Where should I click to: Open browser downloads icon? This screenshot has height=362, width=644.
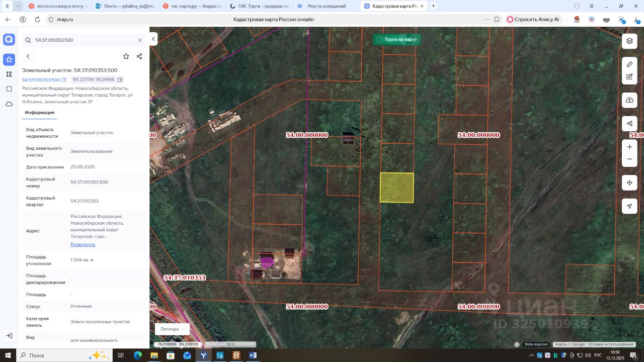pos(636,20)
